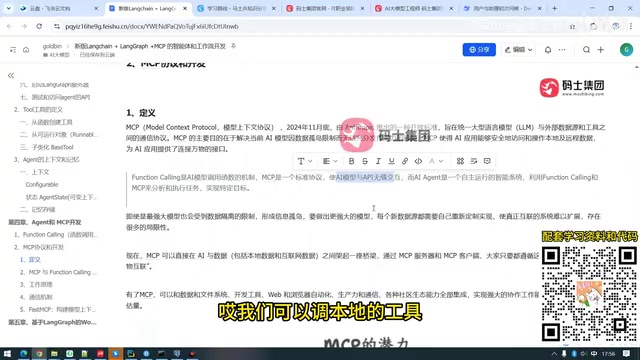The height and width of the screenshot is (360, 640).
Task: Open Edge from the taskbar
Action: coord(23,354)
